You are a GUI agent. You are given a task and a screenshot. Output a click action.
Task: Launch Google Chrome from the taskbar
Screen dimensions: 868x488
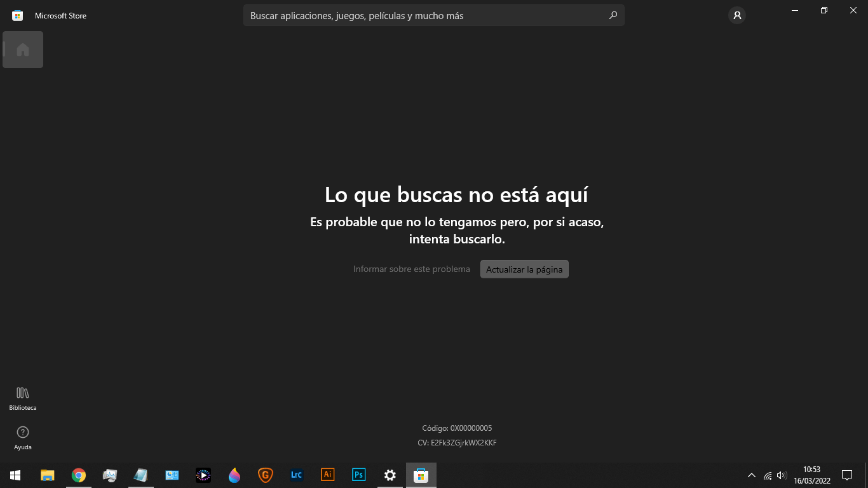tap(79, 475)
